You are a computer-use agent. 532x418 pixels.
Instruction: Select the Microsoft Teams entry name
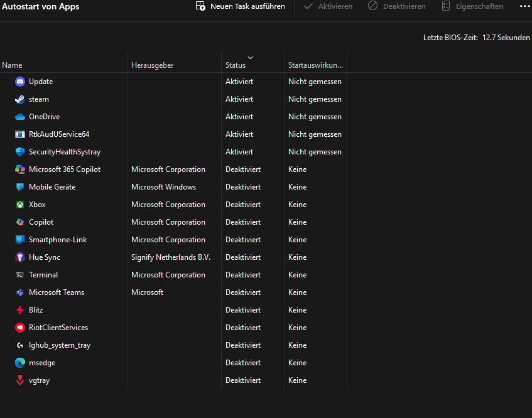(57, 292)
